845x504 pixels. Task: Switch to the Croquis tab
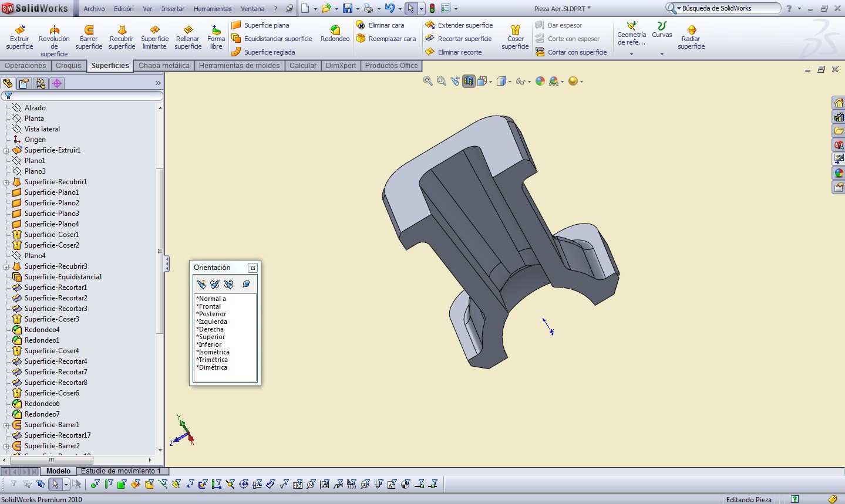(69, 66)
